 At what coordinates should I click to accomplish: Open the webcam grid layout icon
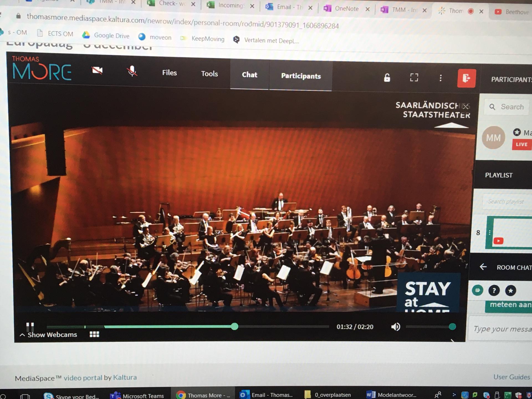(94, 334)
